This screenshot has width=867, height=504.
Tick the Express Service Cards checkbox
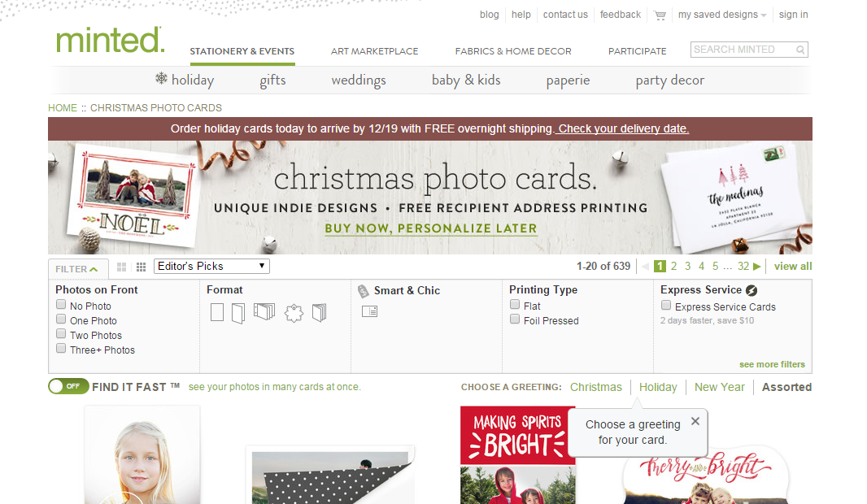666,305
